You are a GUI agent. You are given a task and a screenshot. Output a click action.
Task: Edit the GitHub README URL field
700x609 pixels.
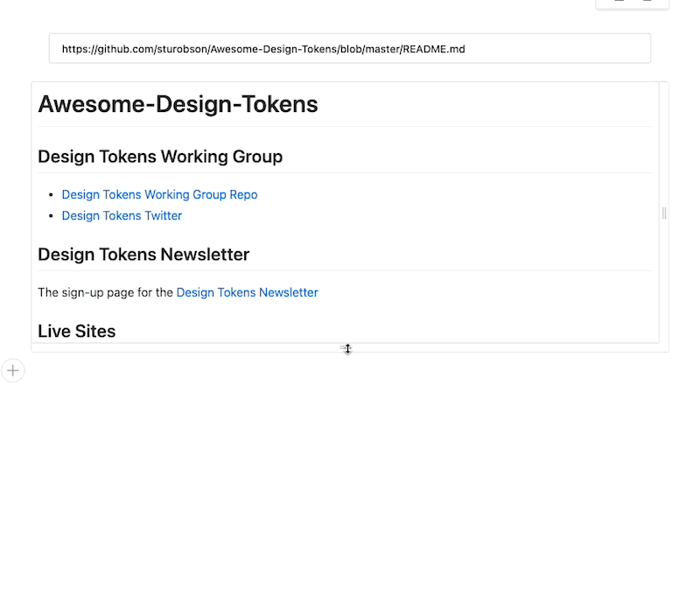tap(350, 49)
